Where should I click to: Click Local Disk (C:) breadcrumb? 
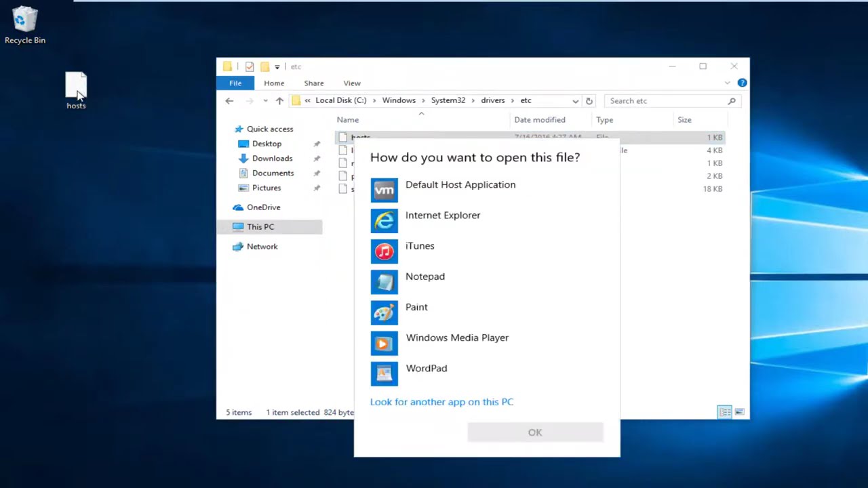click(340, 100)
